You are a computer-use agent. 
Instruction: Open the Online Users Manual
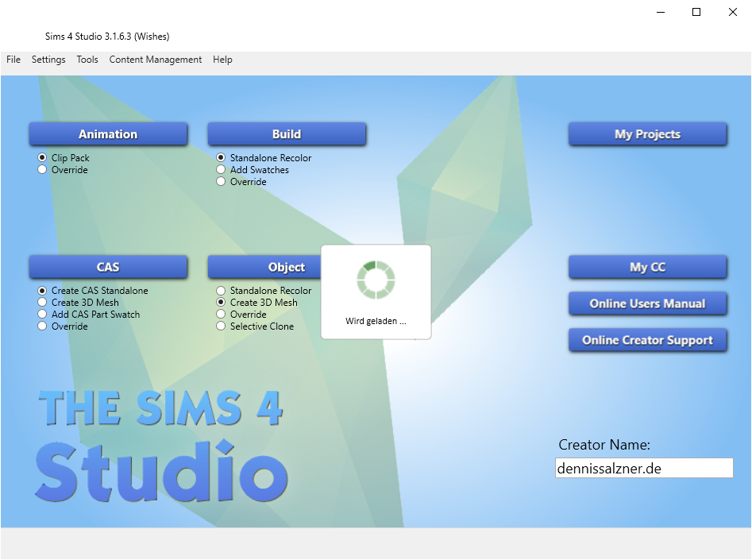(x=647, y=303)
